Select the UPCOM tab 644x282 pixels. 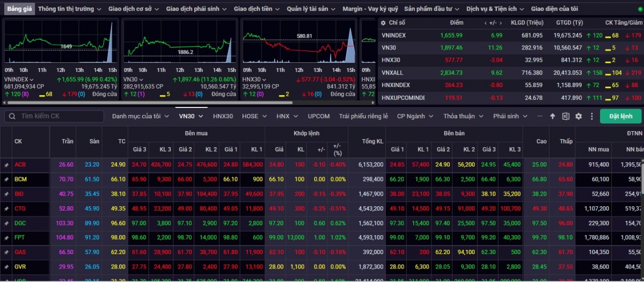319,116
